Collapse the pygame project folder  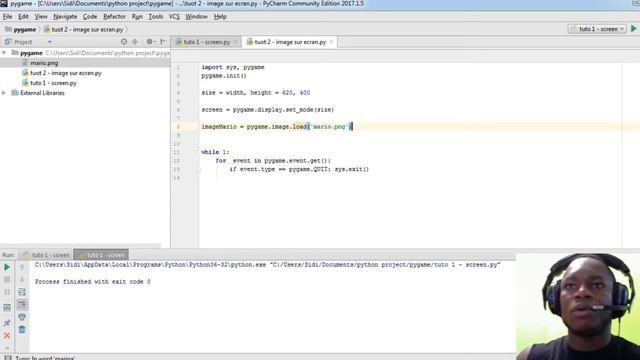4,53
